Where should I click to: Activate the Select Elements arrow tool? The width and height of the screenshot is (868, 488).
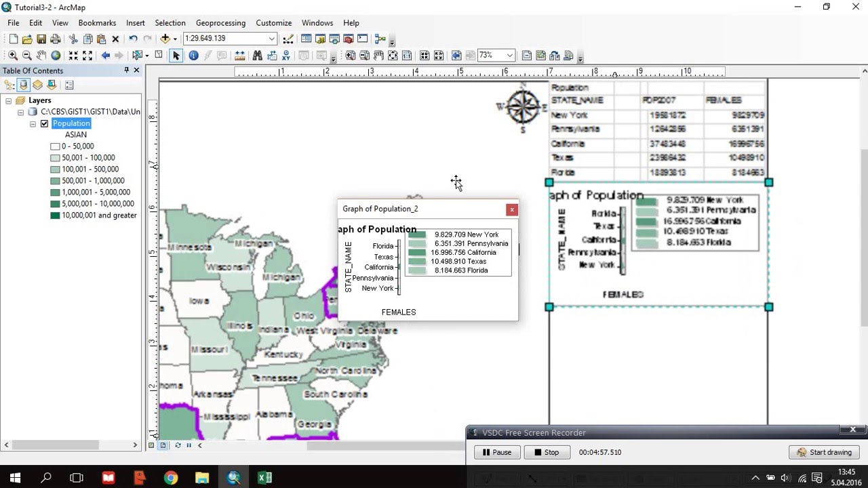click(176, 56)
